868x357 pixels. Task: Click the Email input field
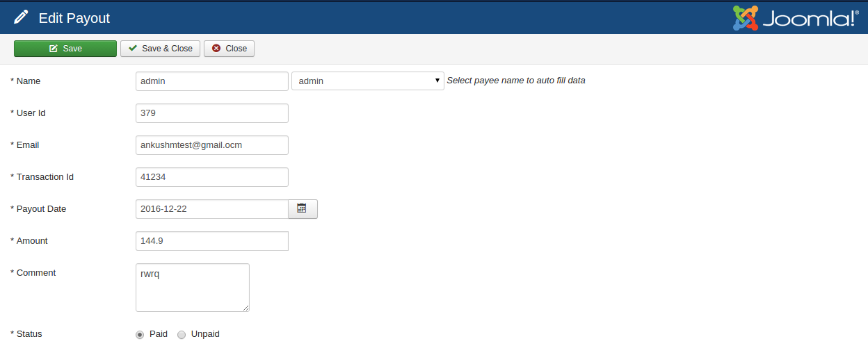[211, 145]
